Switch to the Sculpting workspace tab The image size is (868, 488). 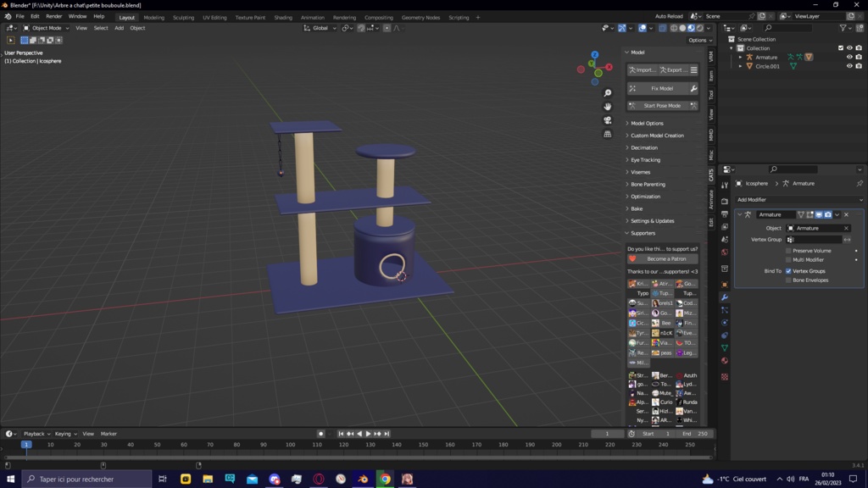click(183, 17)
